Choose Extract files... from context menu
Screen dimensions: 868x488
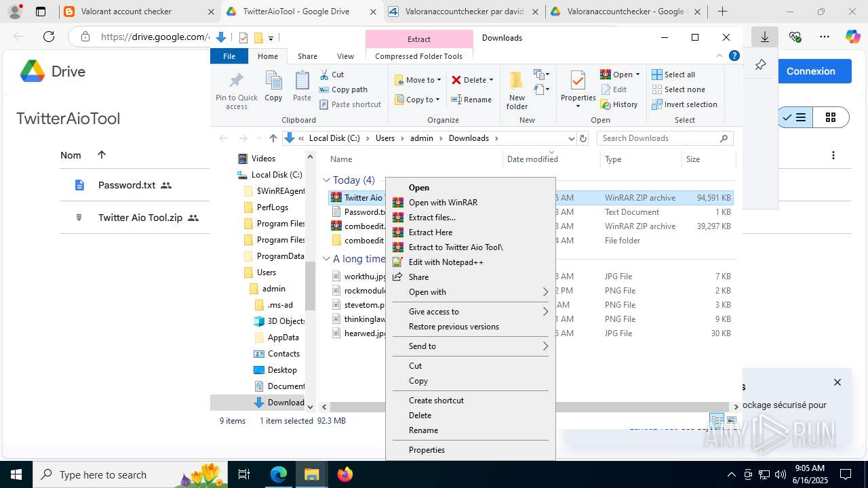pos(470,218)
